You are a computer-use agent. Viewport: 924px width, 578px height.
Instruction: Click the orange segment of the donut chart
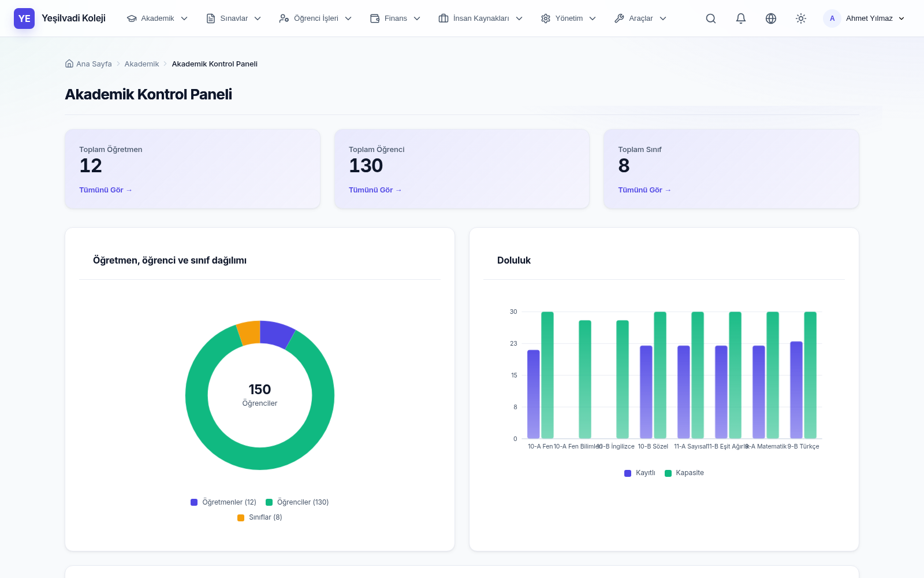point(249,334)
